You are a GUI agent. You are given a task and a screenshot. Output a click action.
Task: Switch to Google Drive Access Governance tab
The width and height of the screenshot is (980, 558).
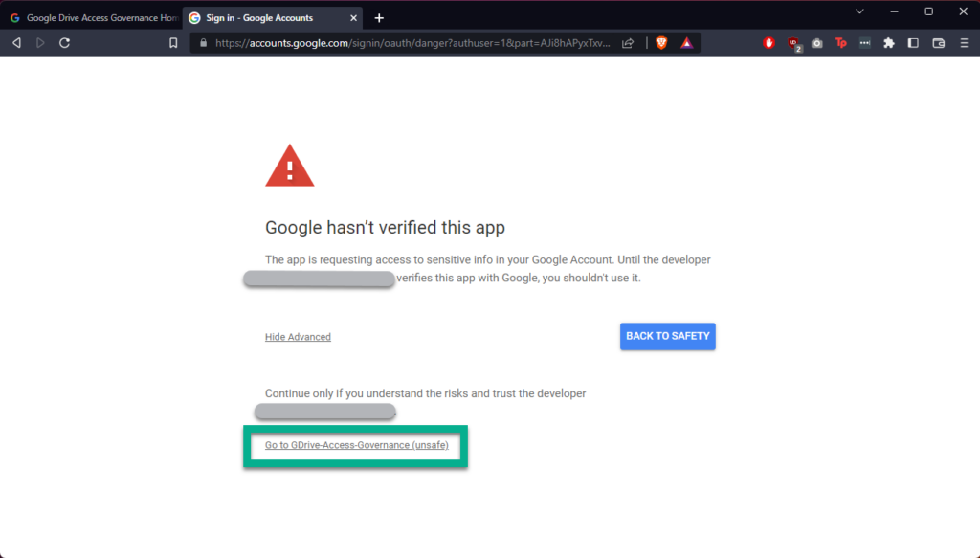92,18
